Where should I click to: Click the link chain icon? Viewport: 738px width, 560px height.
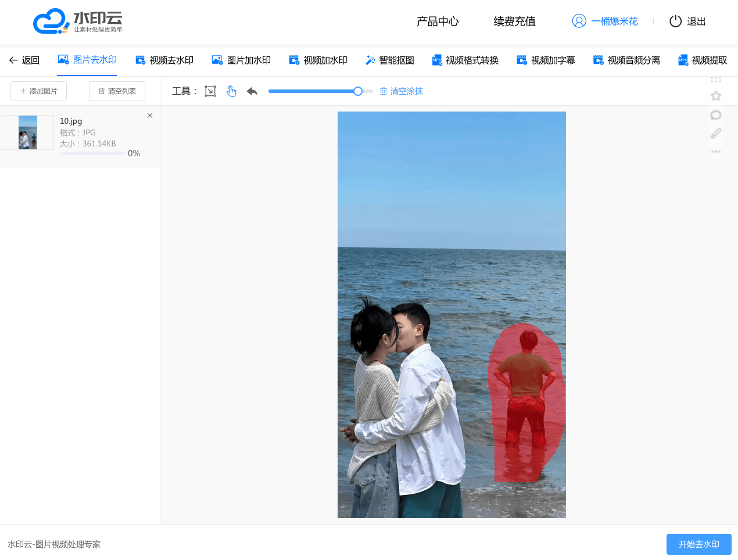[716, 133]
